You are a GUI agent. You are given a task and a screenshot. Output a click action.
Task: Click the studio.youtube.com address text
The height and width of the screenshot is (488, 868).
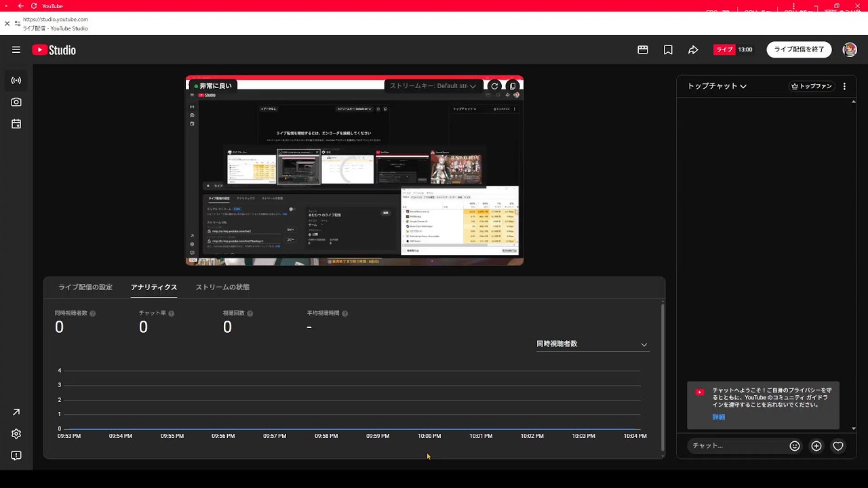tap(56, 20)
